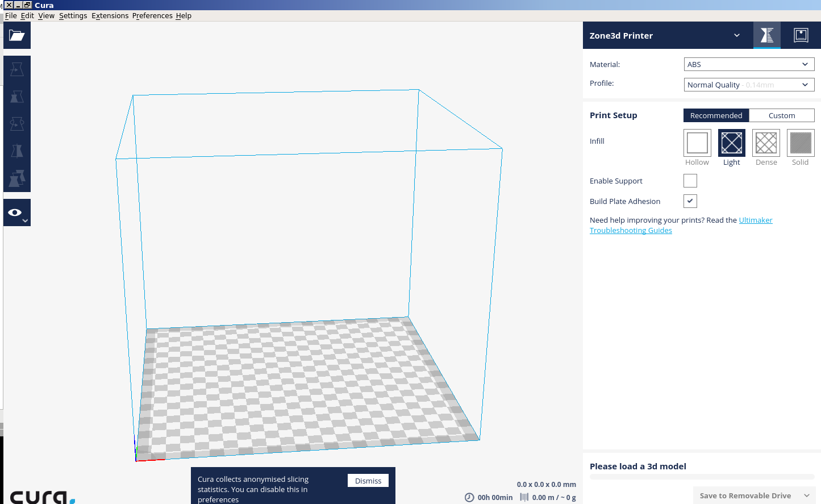Image resolution: width=821 pixels, height=504 pixels.
Task: Open the Settings menu
Action: click(73, 16)
